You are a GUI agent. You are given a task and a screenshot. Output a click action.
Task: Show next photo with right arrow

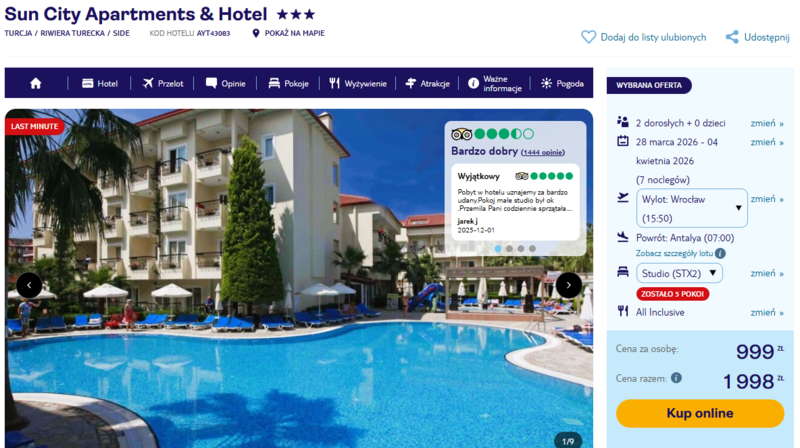[x=568, y=285]
